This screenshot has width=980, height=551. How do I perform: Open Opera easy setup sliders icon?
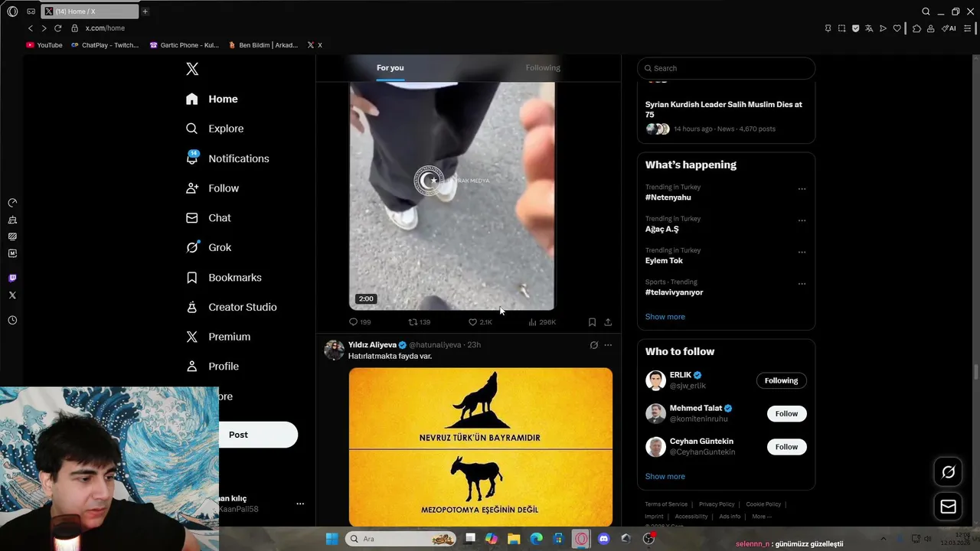coord(968,28)
